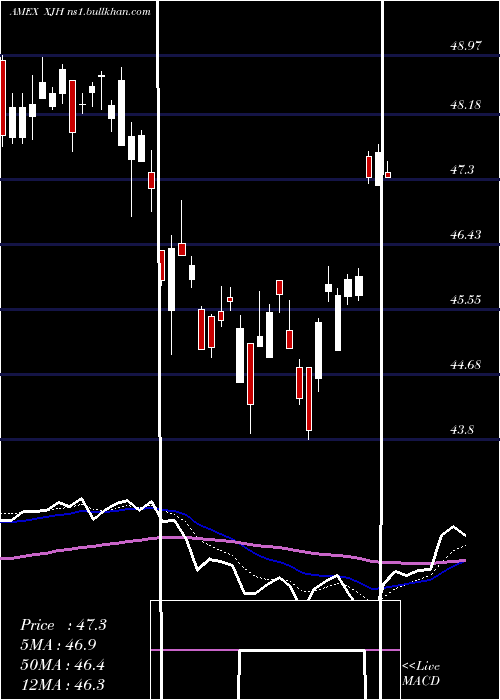
Task: Click the <<Live MACD label
Action: (x=421, y=673)
